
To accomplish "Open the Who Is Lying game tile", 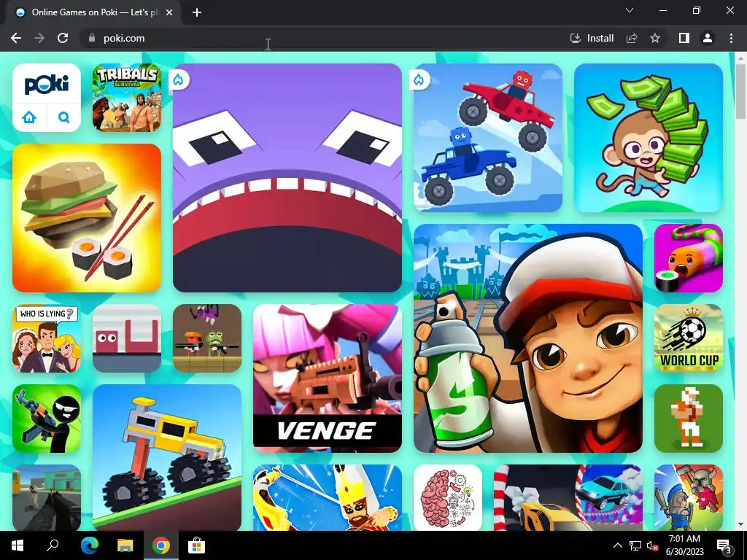I will tap(47, 338).
